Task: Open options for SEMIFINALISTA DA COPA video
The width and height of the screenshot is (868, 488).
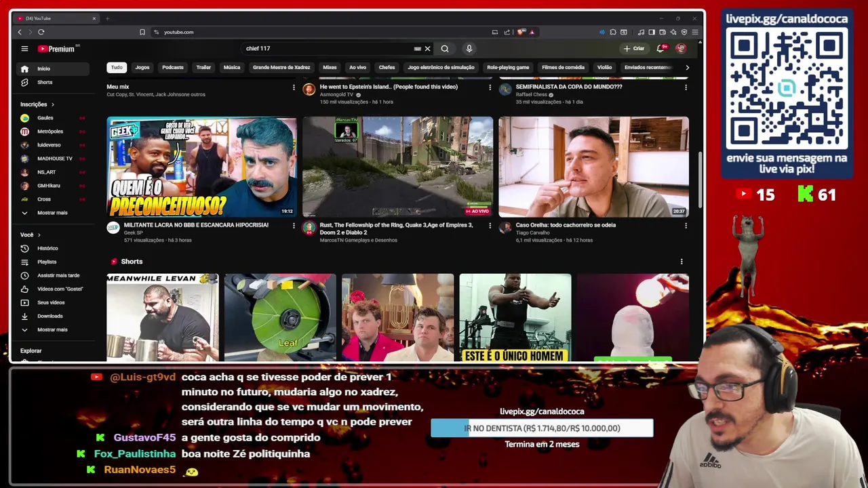Action: 686,87
